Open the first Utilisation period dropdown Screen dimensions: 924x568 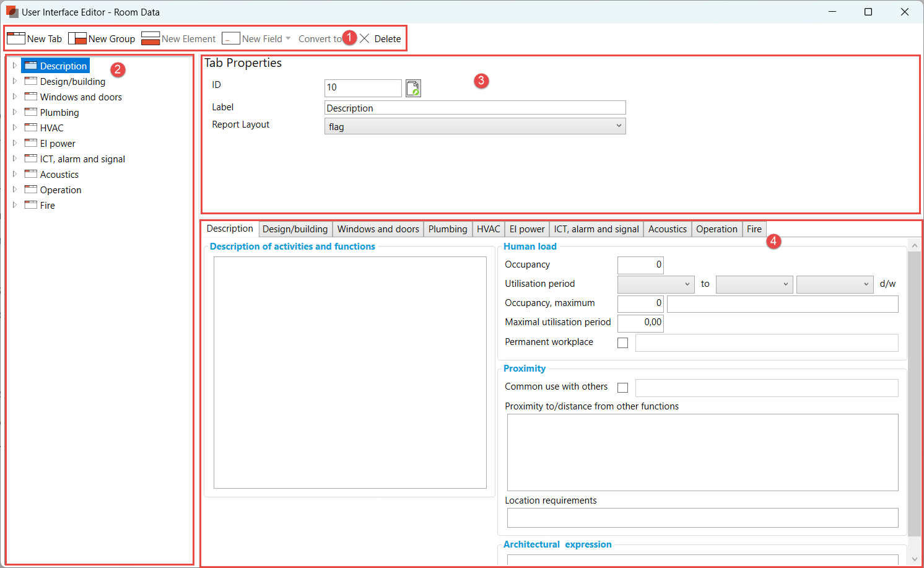[656, 284]
